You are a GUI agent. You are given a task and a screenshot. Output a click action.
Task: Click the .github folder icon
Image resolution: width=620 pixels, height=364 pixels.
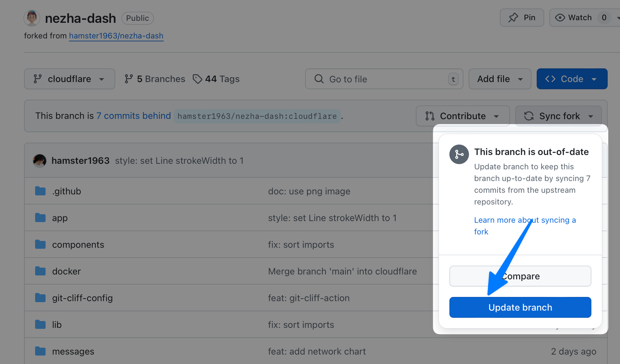(x=40, y=191)
